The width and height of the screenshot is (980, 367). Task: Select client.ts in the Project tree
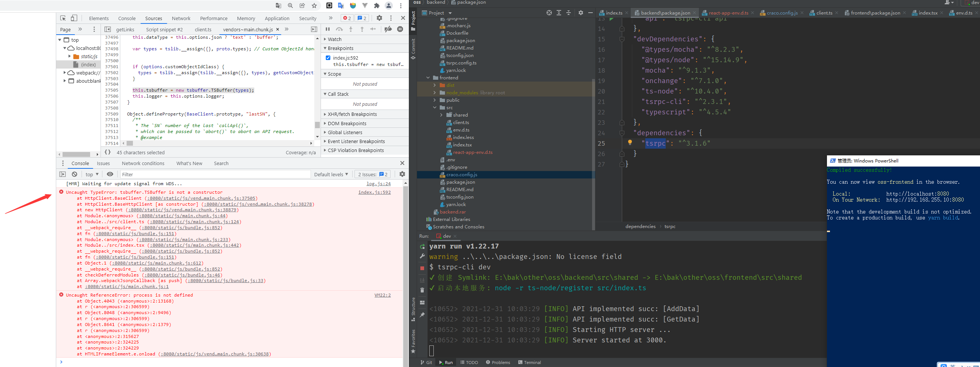[x=461, y=123]
